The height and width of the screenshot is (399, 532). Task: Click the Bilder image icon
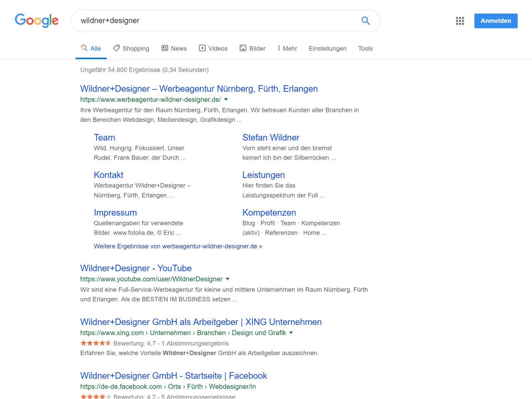point(242,48)
